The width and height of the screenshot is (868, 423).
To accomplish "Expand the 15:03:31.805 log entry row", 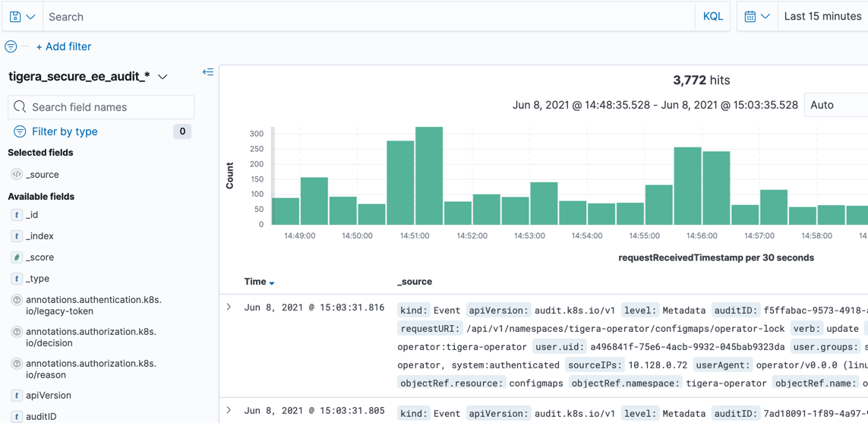I will click(x=229, y=411).
